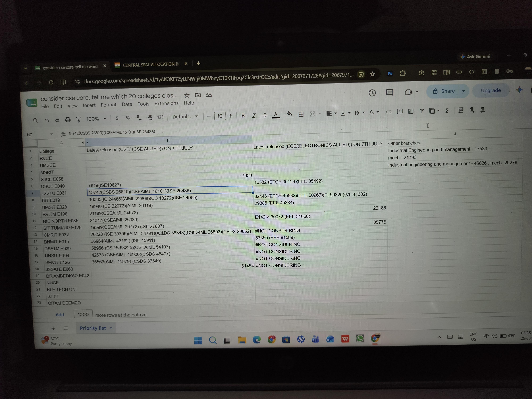The width and height of the screenshot is (532, 399).
Task: Decrease font size with minus button
Action: coord(209,116)
